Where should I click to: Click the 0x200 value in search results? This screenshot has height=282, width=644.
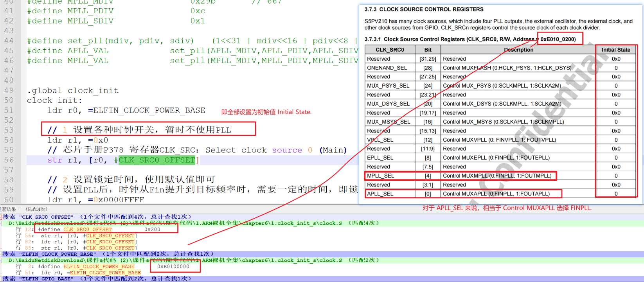tap(152, 230)
